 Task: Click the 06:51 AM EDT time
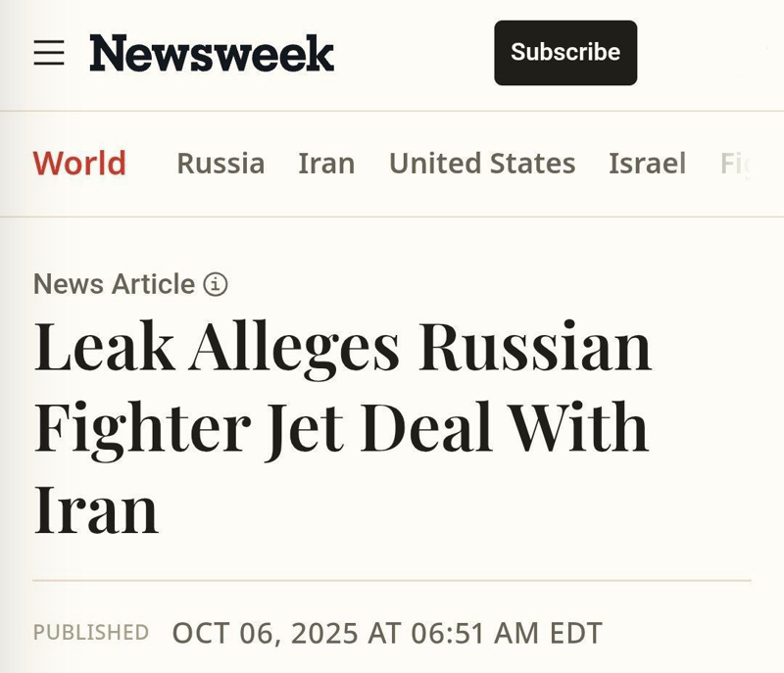coord(503,633)
